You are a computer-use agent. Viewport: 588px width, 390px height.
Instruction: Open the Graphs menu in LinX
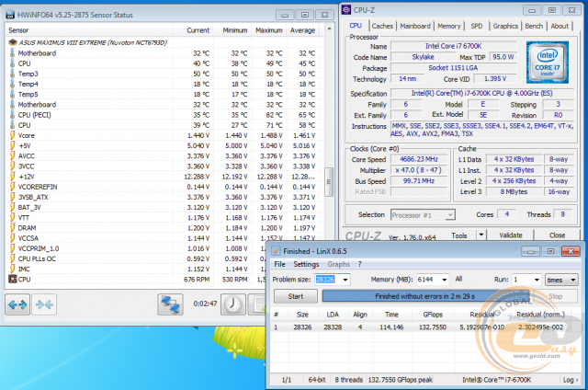pyautogui.click(x=339, y=264)
